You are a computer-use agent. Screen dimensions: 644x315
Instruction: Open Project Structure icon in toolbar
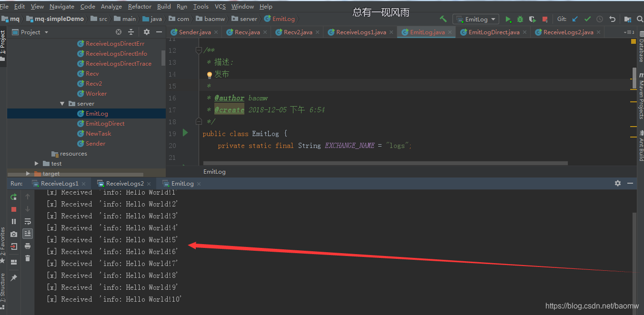tap(628, 19)
